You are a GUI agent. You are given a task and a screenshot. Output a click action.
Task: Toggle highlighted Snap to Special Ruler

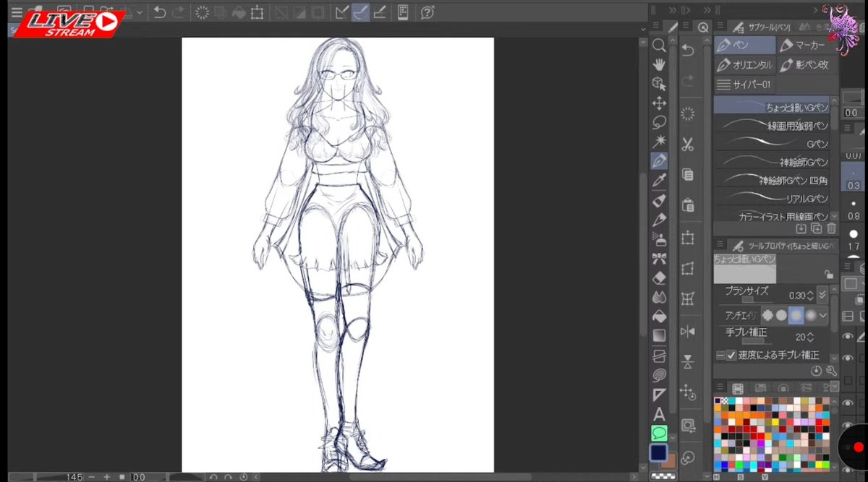[x=360, y=12]
